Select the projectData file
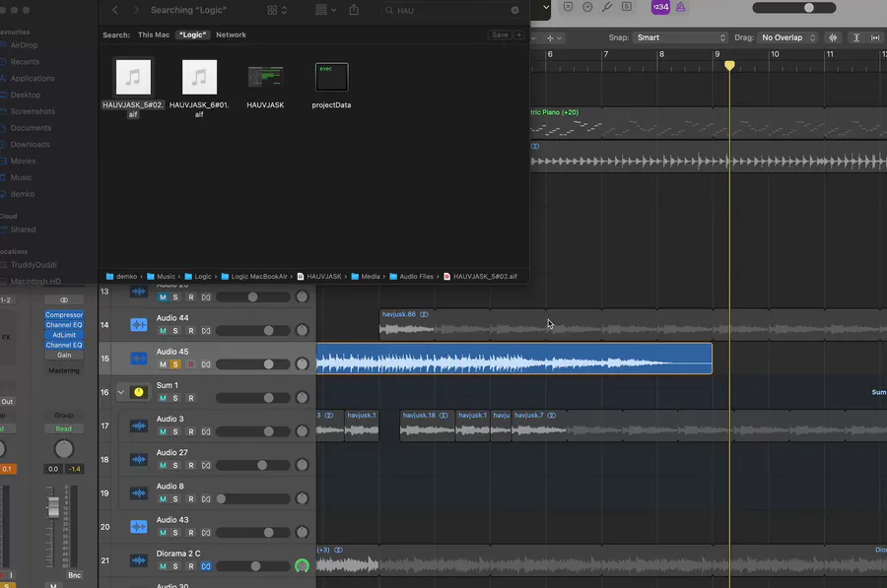 pos(331,86)
